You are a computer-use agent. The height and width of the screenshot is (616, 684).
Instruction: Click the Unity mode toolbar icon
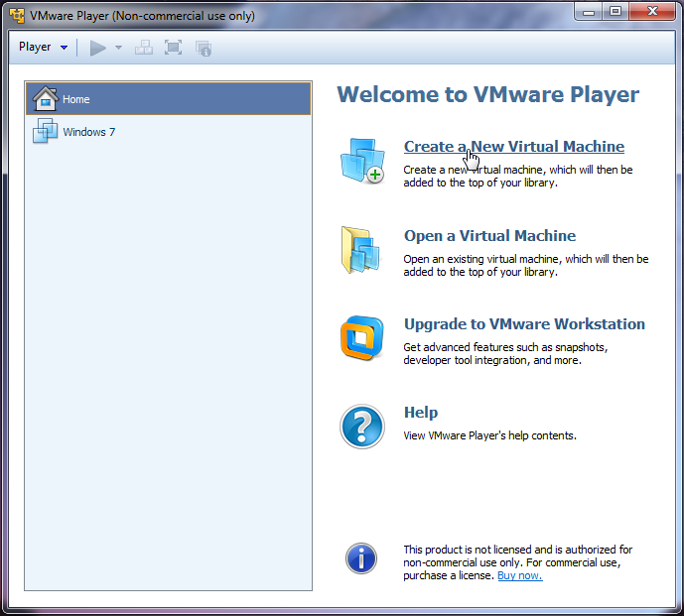click(x=204, y=48)
